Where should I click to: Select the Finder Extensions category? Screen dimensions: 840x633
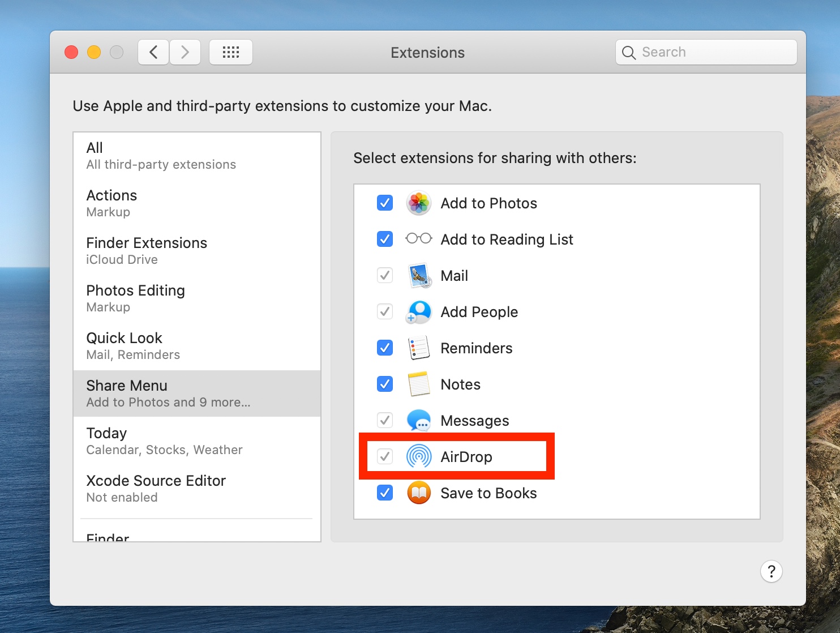point(197,251)
